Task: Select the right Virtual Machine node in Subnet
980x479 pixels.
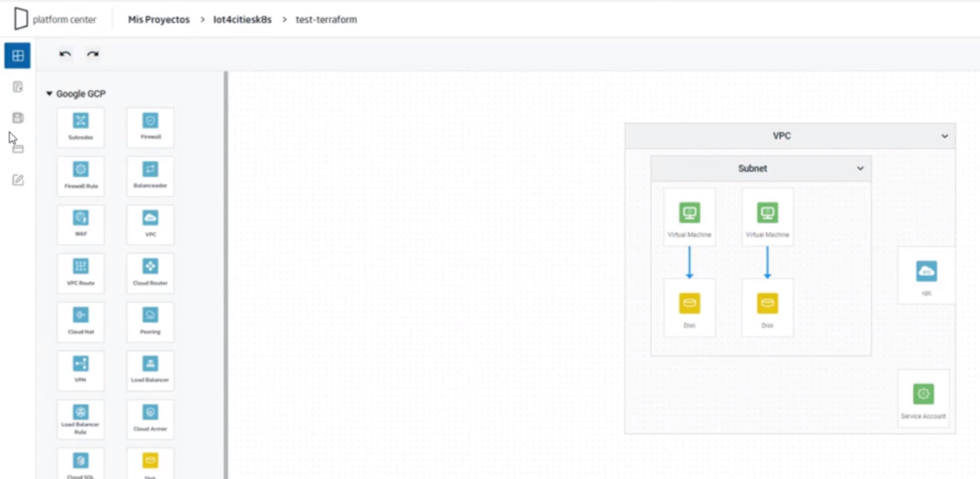Action: 768,217
